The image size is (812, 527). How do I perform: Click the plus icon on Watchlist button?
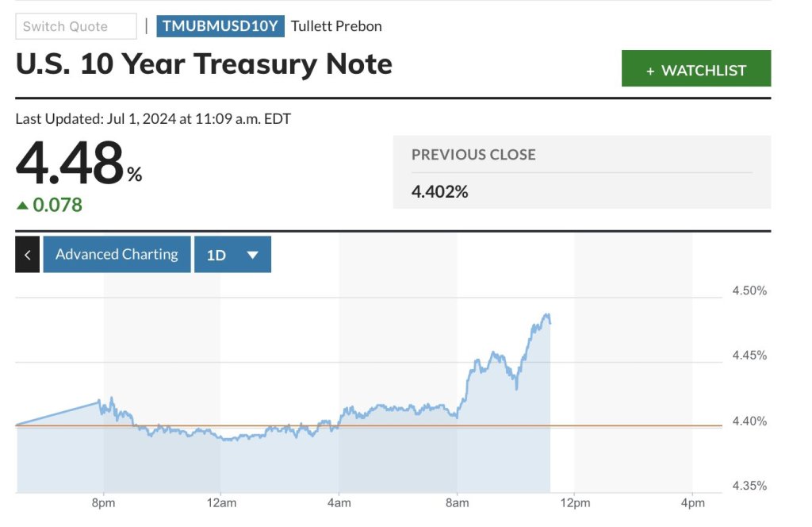650,71
